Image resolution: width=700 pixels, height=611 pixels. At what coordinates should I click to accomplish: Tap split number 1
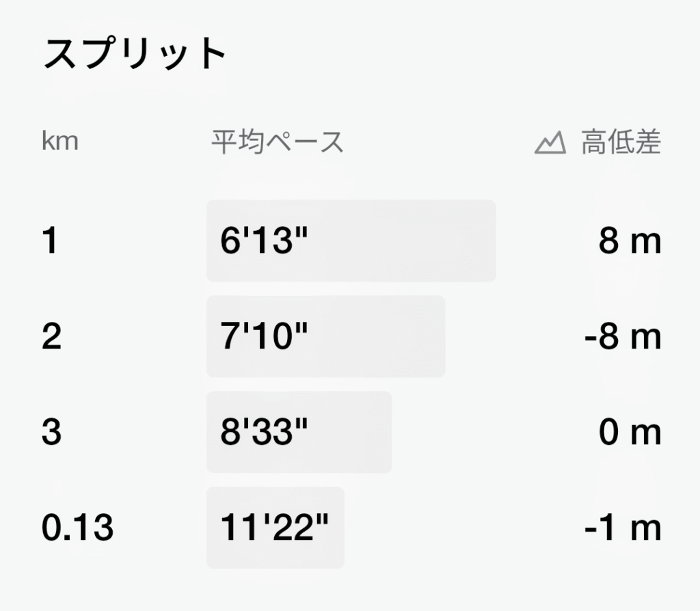pos(50,241)
